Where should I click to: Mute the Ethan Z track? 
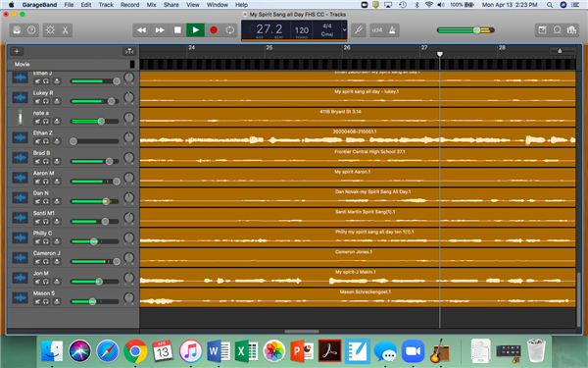(37, 141)
